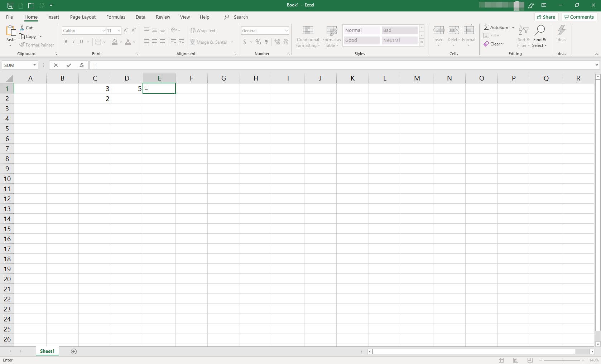The height and width of the screenshot is (364, 601).
Task: Expand the cell Styles gallery
Action: (x=422, y=43)
